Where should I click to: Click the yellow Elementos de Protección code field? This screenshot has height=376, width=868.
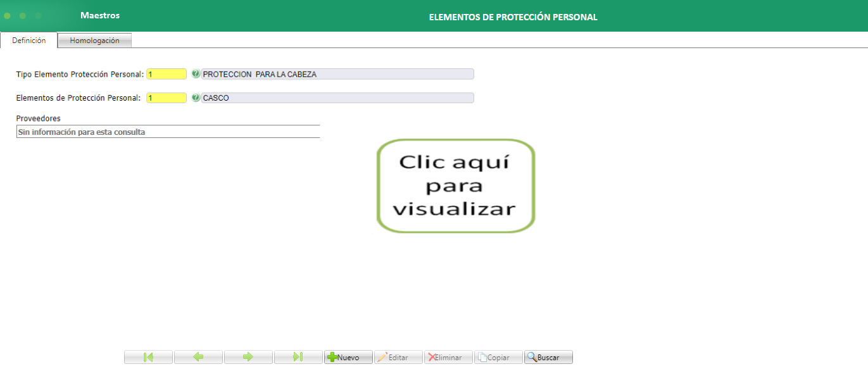166,97
